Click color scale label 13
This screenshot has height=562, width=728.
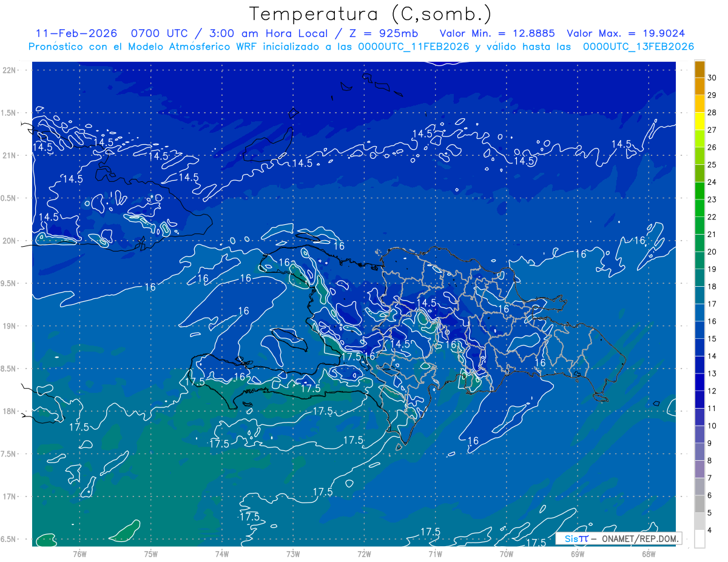(712, 373)
